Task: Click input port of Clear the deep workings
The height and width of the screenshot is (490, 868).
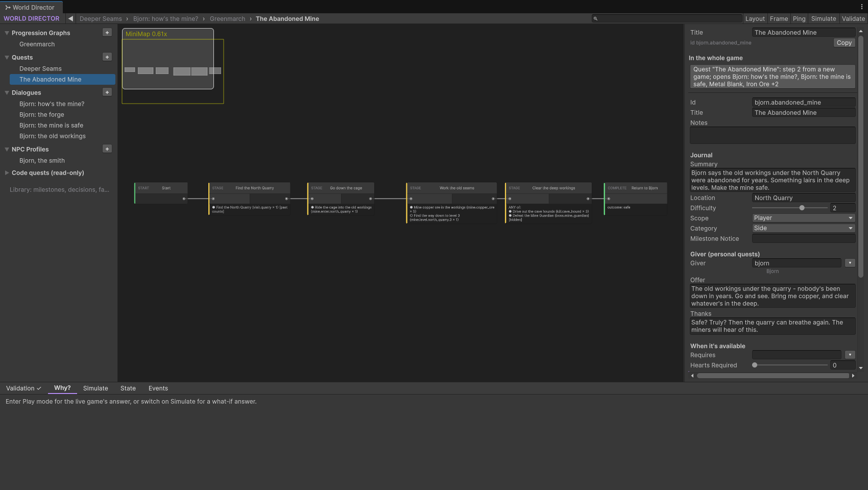Action: pyautogui.click(x=510, y=199)
